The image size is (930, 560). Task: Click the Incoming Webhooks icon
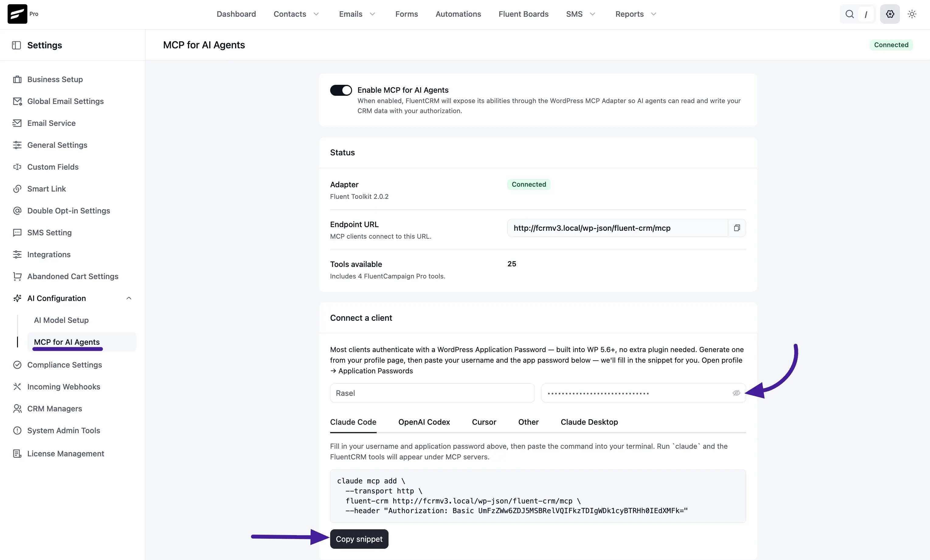click(17, 387)
